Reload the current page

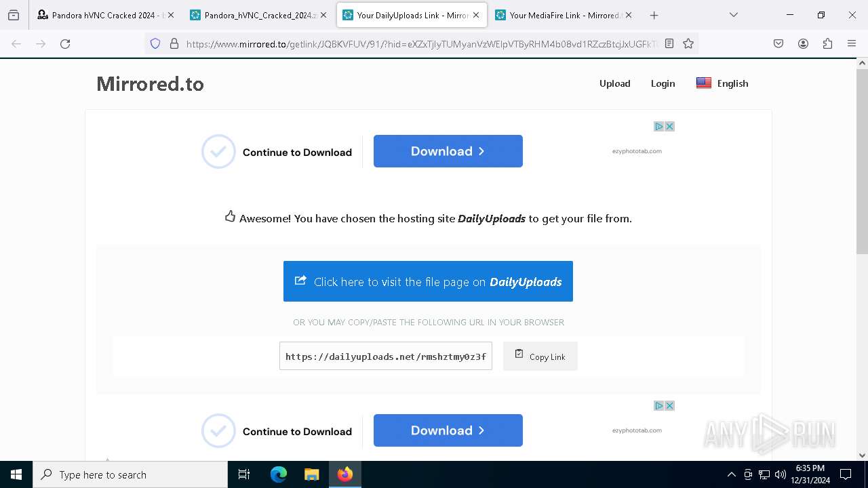point(65,43)
